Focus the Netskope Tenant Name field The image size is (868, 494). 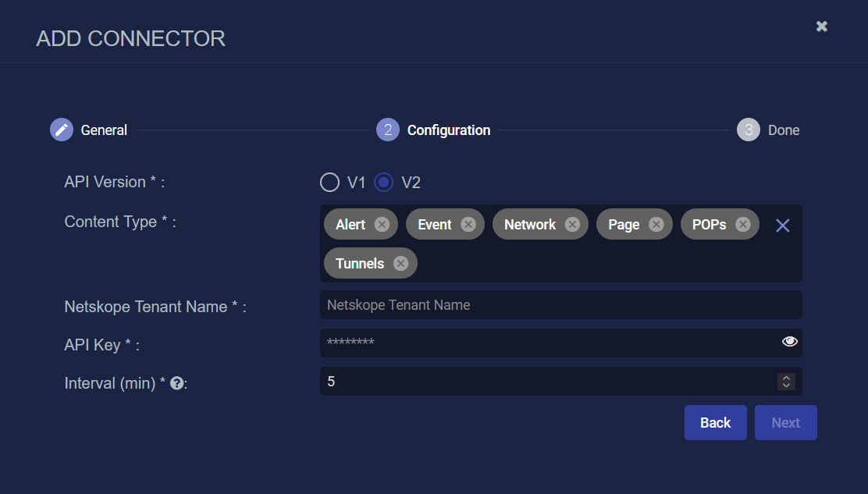tap(560, 305)
